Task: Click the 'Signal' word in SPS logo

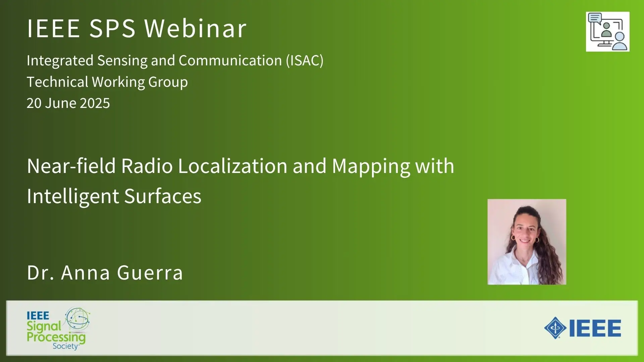Action: coord(44,326)
